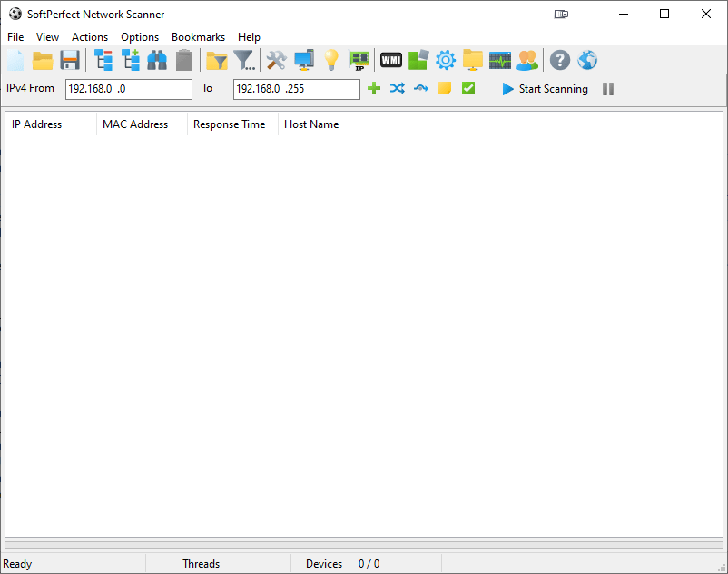Open help via question mark icon

(x=560, y=60)
